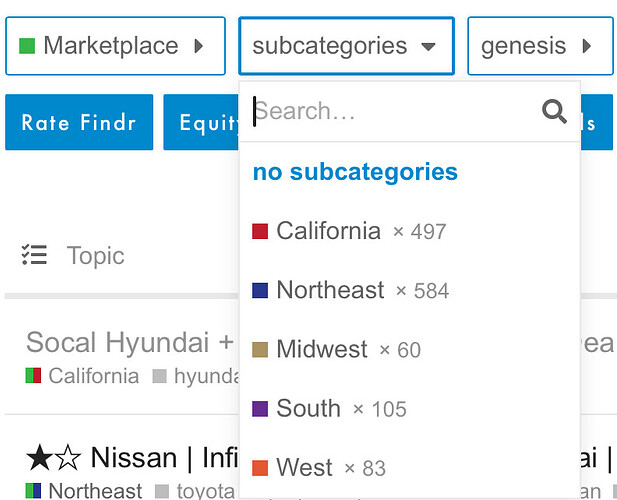Click the filled star on Nissan topic
Viewport: 617px width, 500px height.
click(x=39, y=458)
